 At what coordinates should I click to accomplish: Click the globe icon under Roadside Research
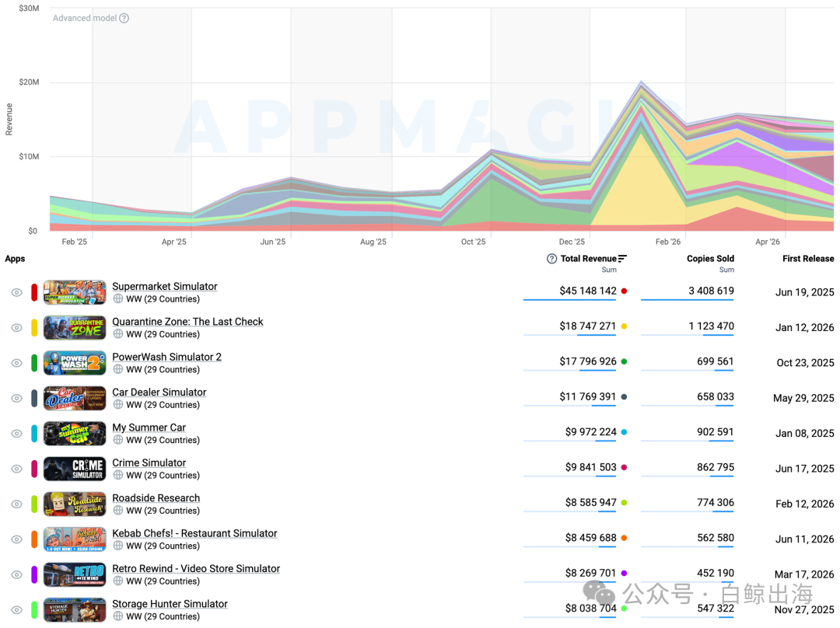(x=118, y=511)
